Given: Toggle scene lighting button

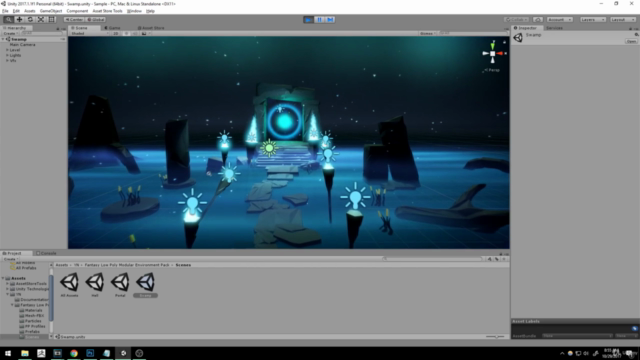Looking at the screenshot, I should (127, 33).
